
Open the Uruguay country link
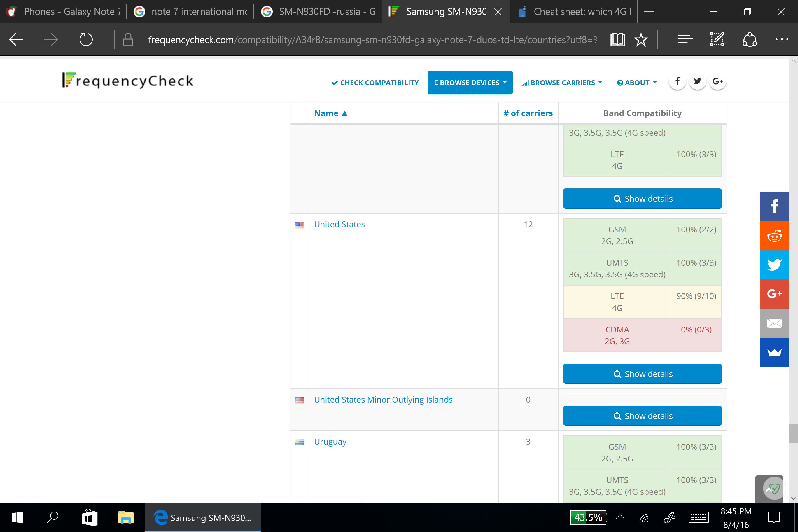[x=330, y=441]
